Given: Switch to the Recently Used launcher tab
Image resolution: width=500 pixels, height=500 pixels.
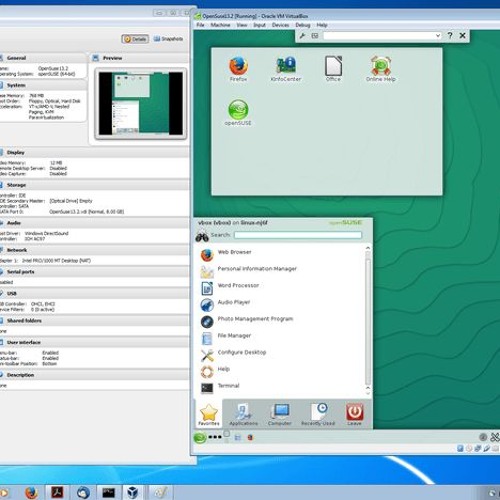Looking at the screenshot, I should pyautogui.click(x=318, y=414).
